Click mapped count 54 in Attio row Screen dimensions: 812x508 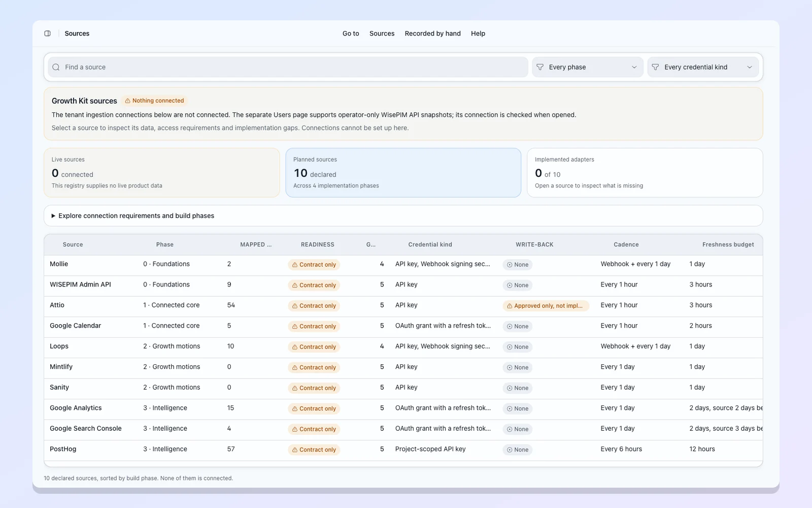pyautogui.click(x=231, y=305)
